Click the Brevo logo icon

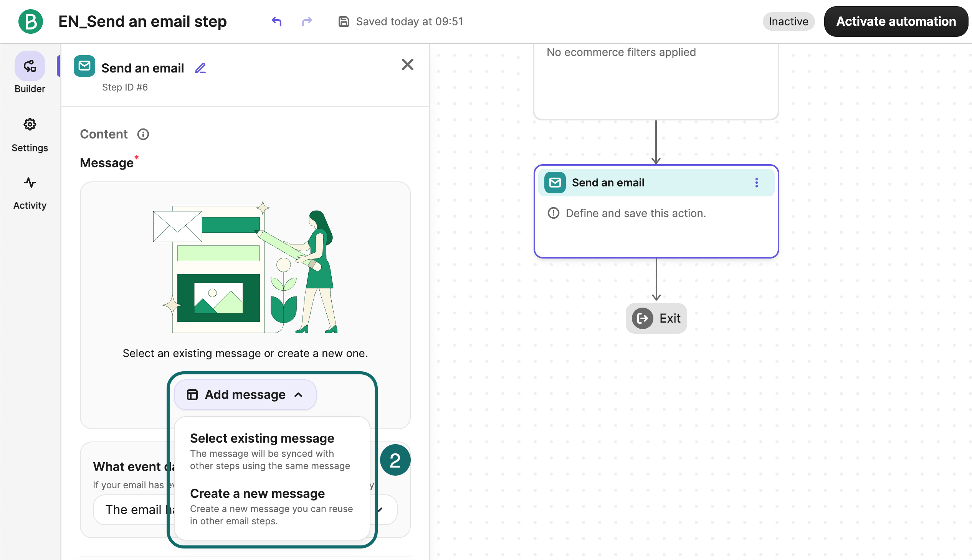[x=30, y=21]
